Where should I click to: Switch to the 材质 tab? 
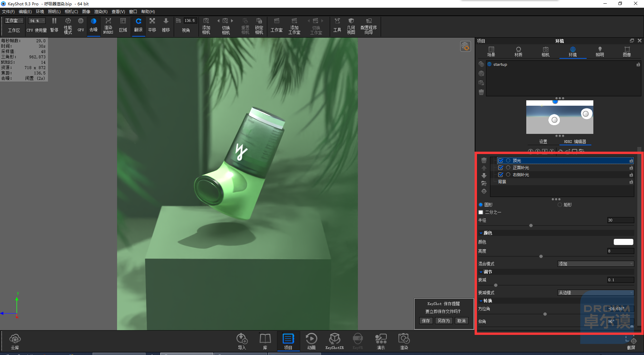(519, 52)
